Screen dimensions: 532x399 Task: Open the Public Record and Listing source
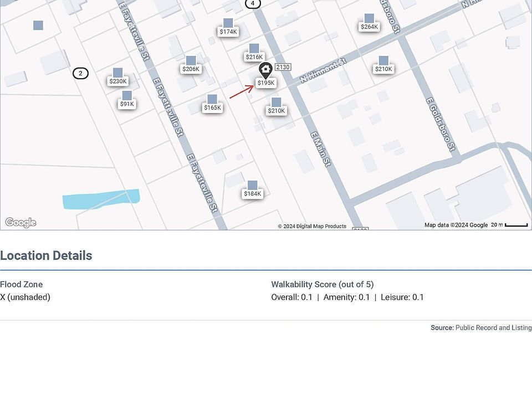pyautogui.click(x=493, y=328)
